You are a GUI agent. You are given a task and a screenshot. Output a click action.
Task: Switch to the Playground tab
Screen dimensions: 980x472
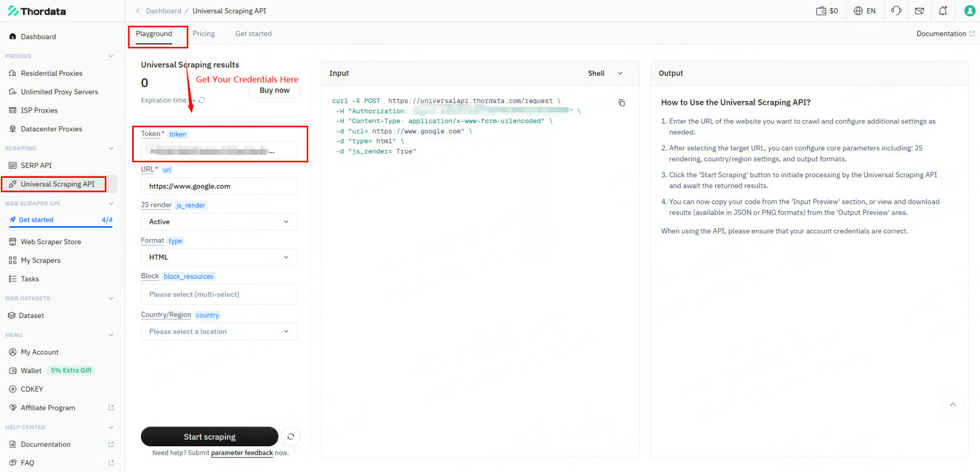pos(154,34)
